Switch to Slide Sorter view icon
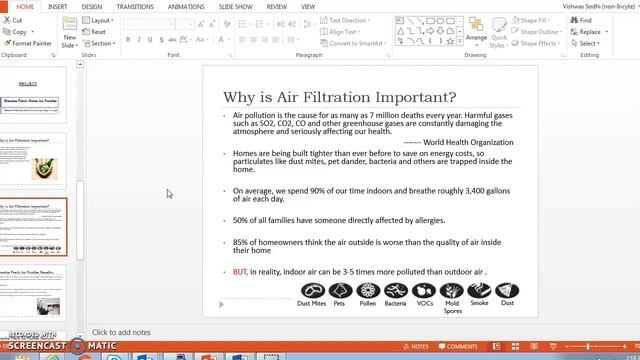Screen dimensions: 640x360 (x=516, y=347)
